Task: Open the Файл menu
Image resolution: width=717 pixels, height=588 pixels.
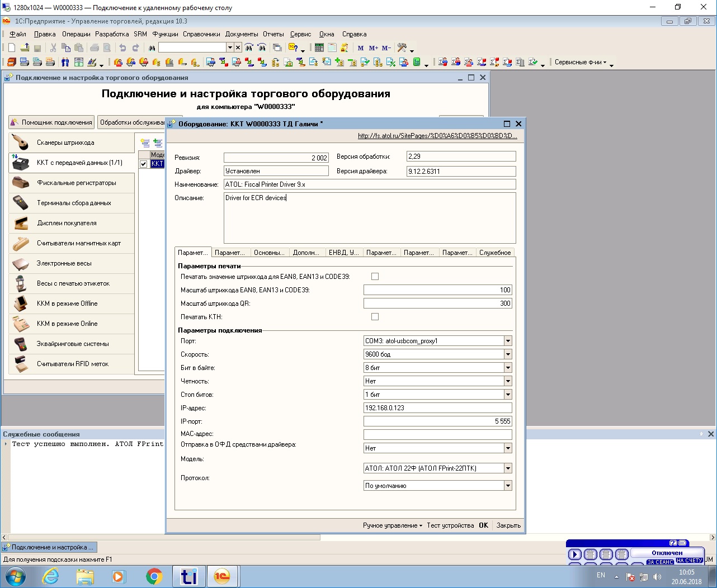Action: click(x=18, y=34)
